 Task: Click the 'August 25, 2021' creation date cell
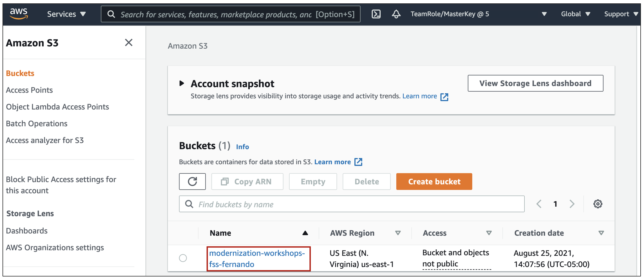point(551,259)
